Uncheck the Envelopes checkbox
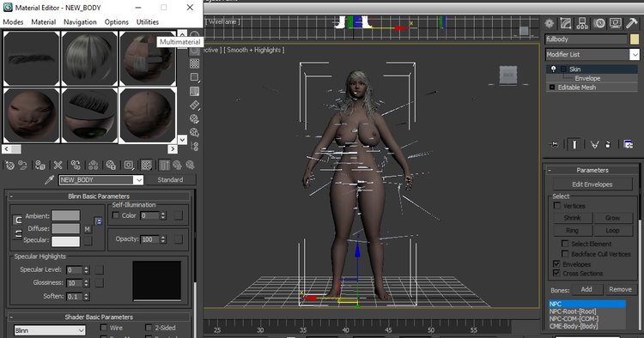The width and height of the screenshot is (644, 338). click(556, 263)
